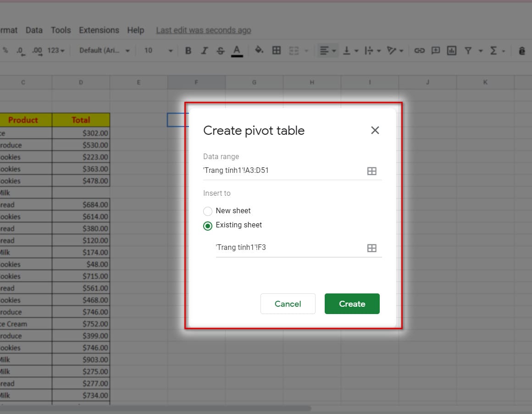Cancel the pivot table dialog
Image resolution: width=532 pixels, height=414 pixels.
tap(288, 304)
